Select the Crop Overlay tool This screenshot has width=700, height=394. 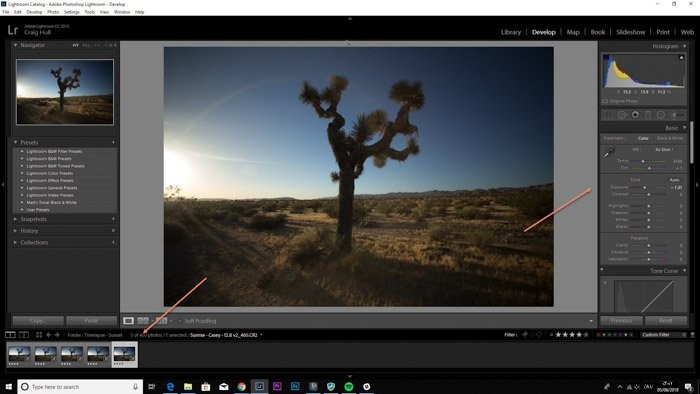[x=608, y=115]
